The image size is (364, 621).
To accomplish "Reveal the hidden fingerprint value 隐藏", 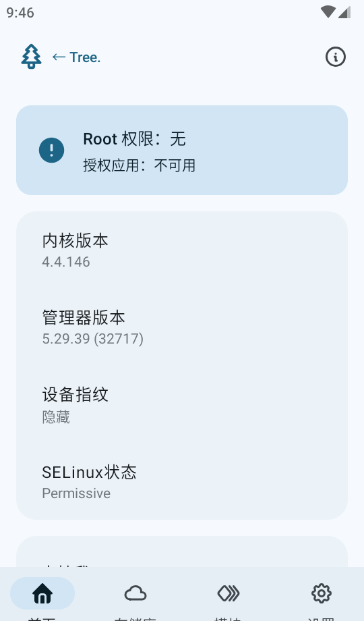I will [56, 416].
